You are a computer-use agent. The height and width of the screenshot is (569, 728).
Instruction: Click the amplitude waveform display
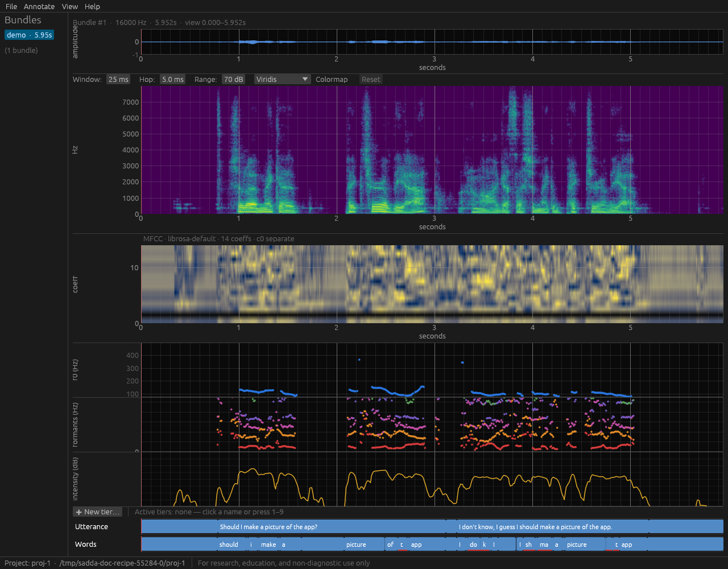[x=432, y=42]
